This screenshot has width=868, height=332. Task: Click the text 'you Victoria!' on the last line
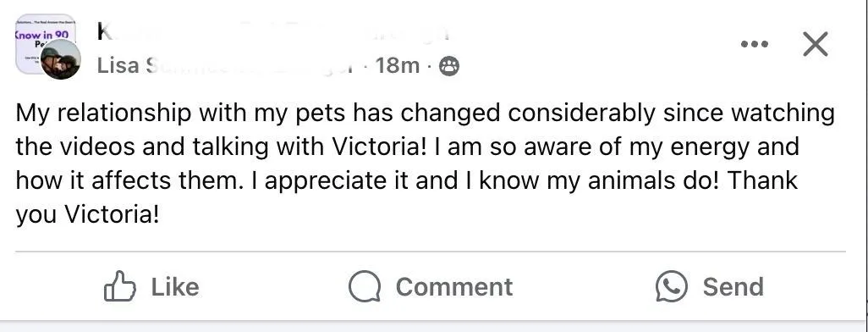87,214
